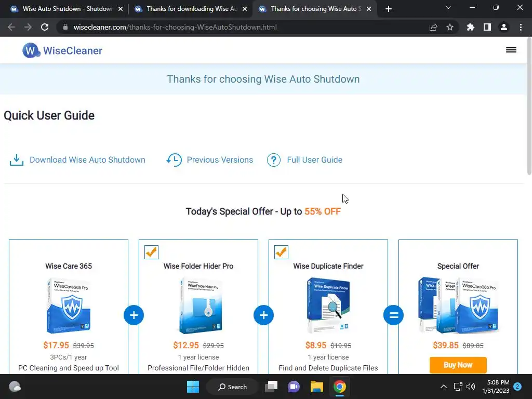This screenshot has height=399, width=532.
Task: Click Download Wise Auto Shutdown link
Action: 87,160
